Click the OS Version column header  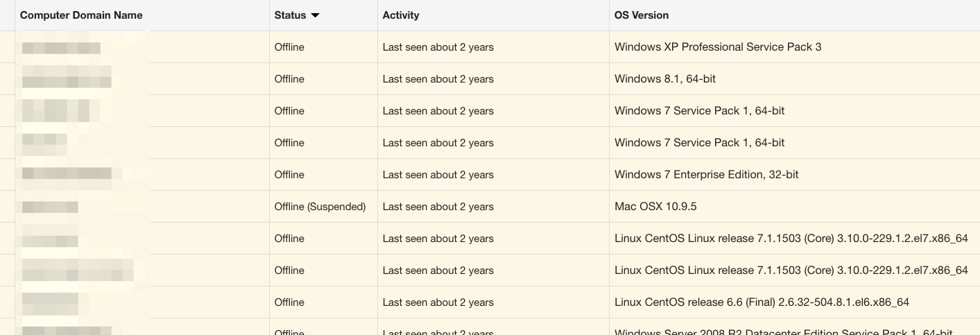coord(642,15)
